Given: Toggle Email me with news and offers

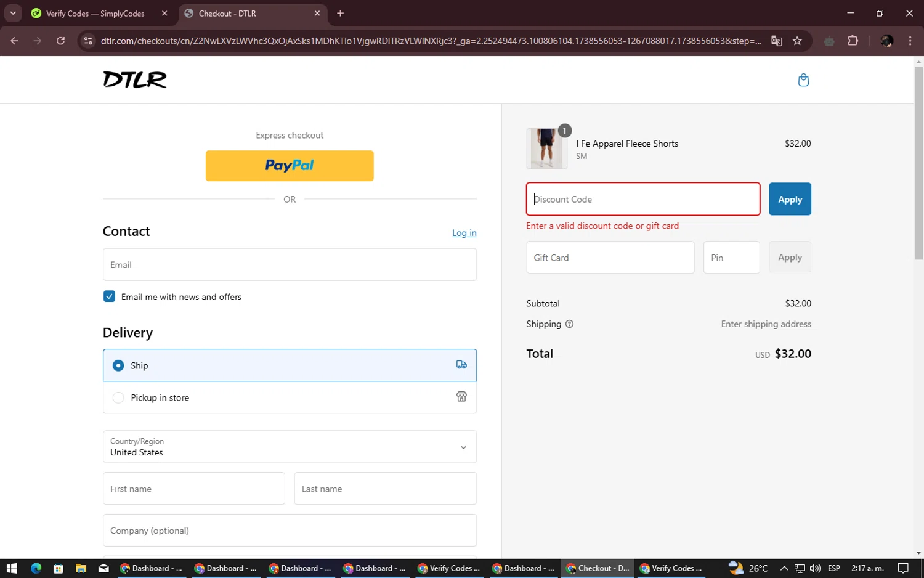Looking at the screenshot, I should click(x=110, y=296).
